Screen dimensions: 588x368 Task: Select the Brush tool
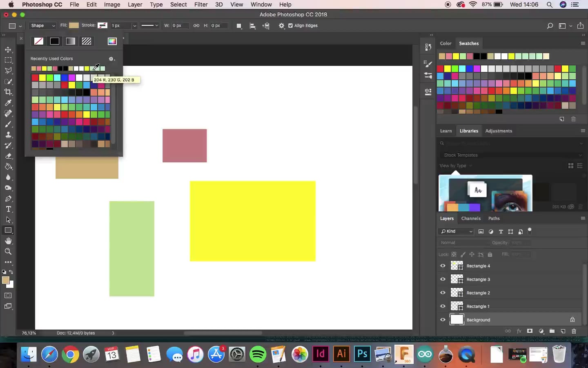coord(8,124)
